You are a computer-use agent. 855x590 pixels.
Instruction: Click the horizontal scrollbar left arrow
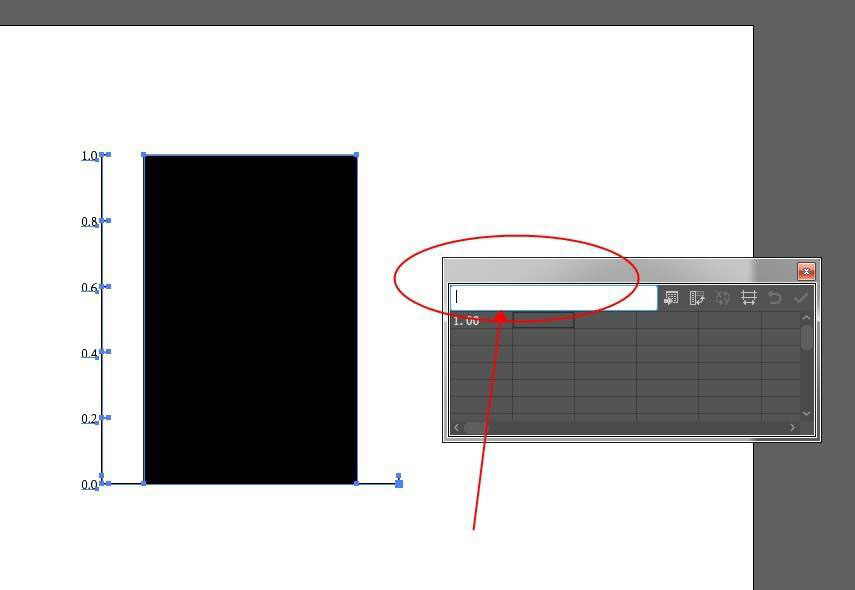pyautogui.click(x=457, y=428)
